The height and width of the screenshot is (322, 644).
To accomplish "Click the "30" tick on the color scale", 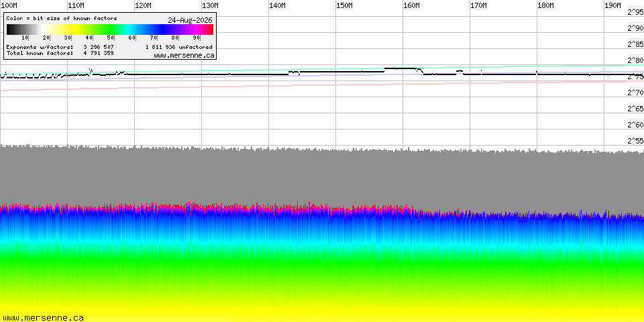I will [x=68, y=38].
